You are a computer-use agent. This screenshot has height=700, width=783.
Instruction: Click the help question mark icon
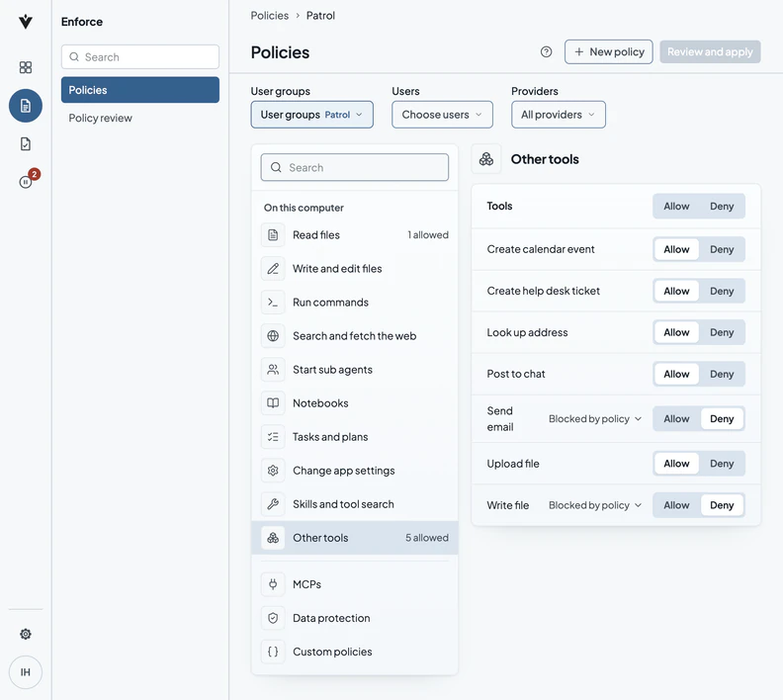point(547,52)
